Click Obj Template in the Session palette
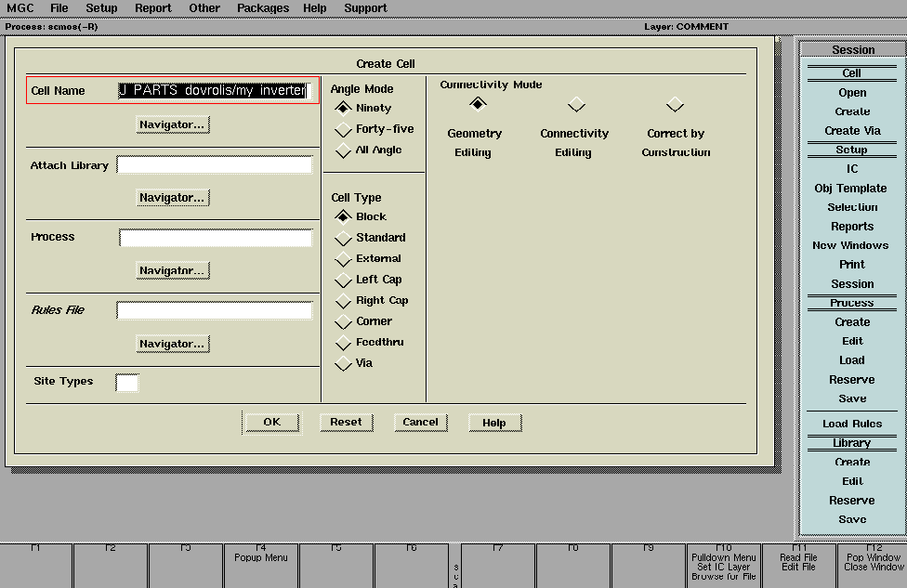This screenshot has width=907, height=588. coord(852,189)
